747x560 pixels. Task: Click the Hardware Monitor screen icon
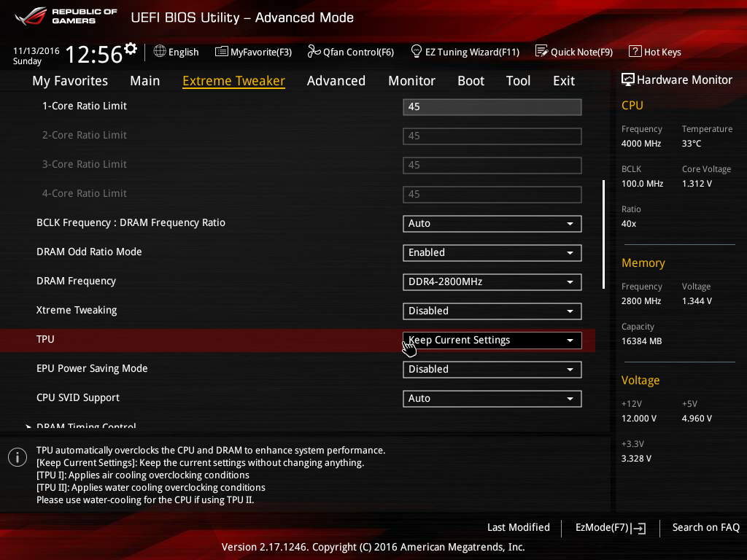[628, 79]
